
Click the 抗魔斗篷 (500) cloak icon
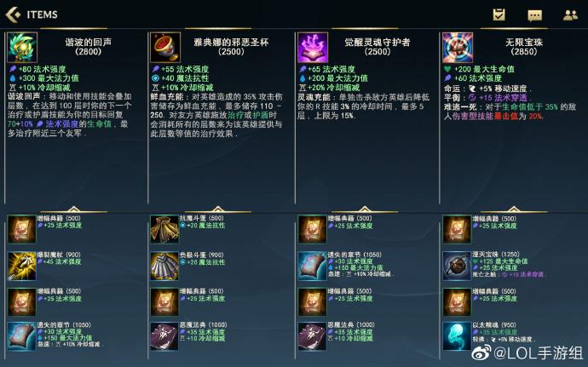click(164, 229)
